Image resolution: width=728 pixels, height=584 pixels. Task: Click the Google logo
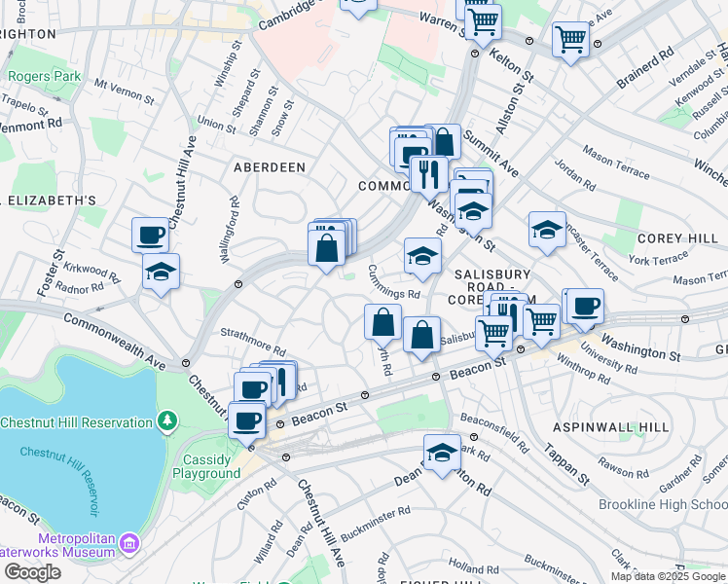[x=31, y=572]
